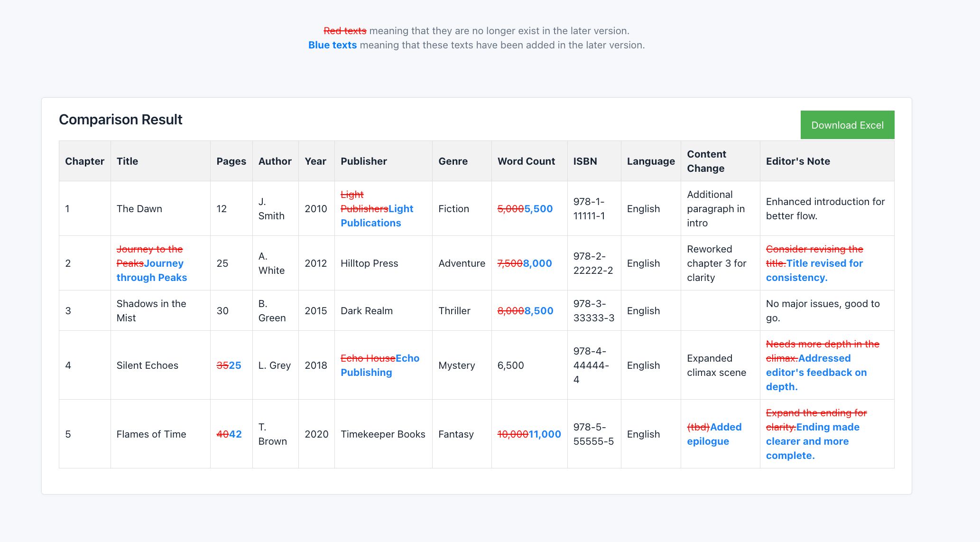Click the Editor's Note column header

pyautogui.click(x=798, y=161)
